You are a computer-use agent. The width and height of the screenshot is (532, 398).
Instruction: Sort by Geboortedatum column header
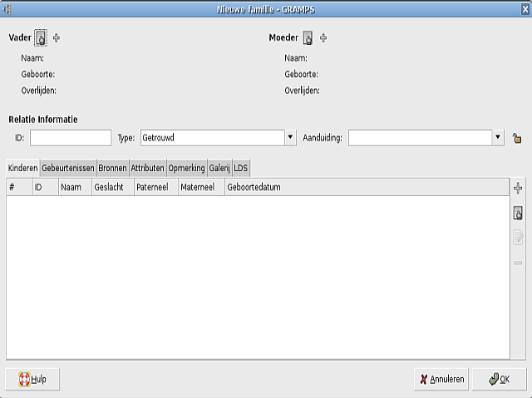click(x=254, y=188)
